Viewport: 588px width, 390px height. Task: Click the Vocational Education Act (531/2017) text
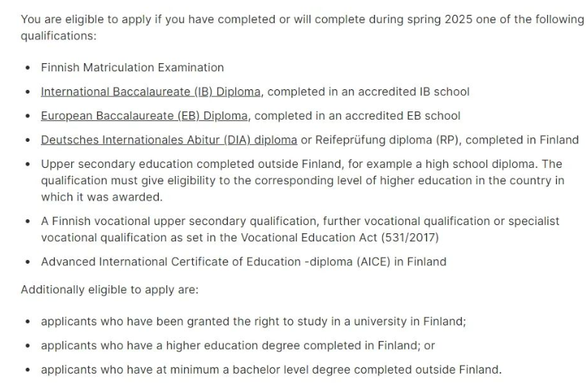pyautogui.click(x=339, y=238)
